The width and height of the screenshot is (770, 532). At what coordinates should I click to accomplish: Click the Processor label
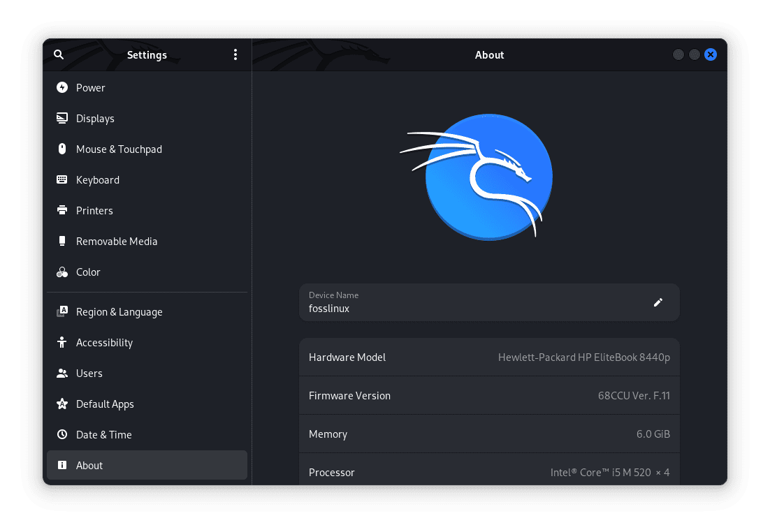click(331, 473)
